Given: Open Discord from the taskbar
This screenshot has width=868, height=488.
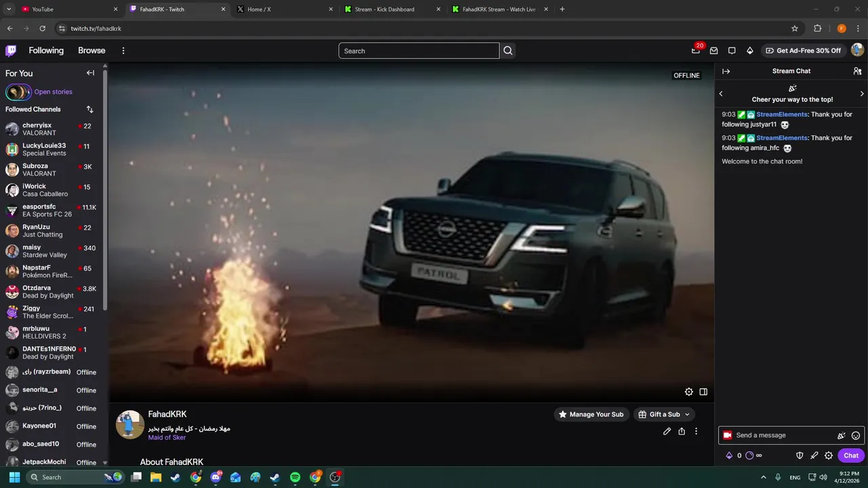Looking at the screenshot, I should click(216, 477).
